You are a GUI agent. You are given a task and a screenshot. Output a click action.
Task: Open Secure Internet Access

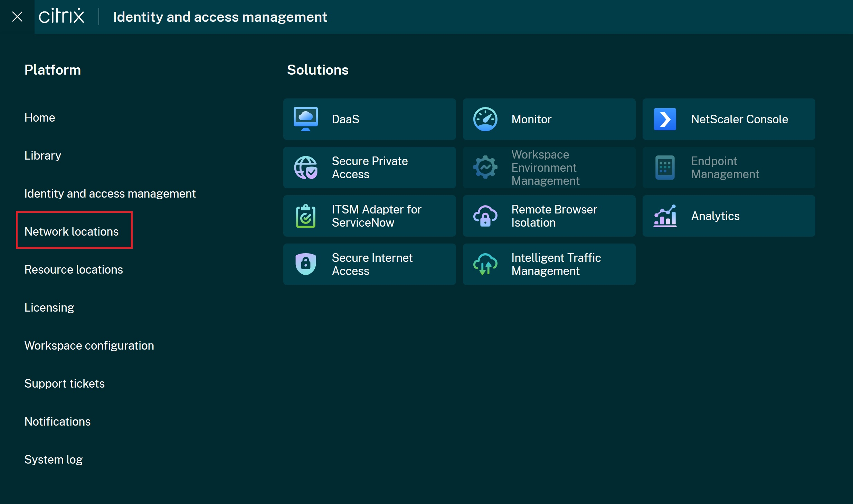pyautogui.click(x=369, y=264)
